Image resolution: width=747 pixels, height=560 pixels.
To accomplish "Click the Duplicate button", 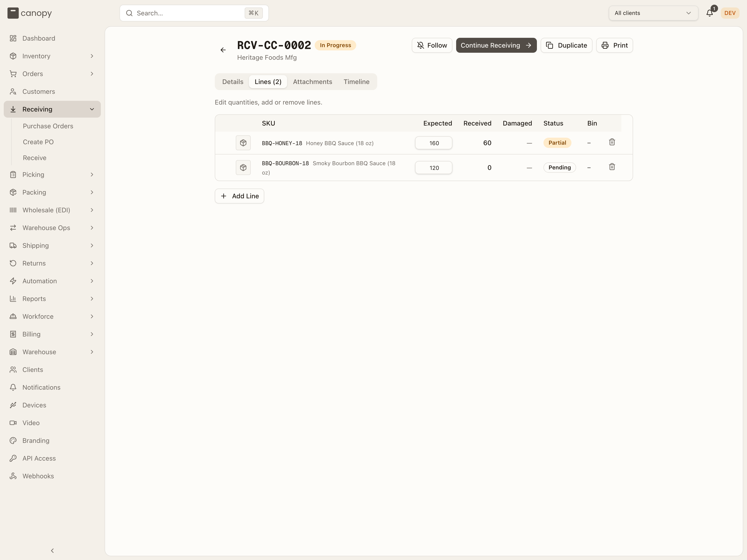I will (x=566, y=45).
